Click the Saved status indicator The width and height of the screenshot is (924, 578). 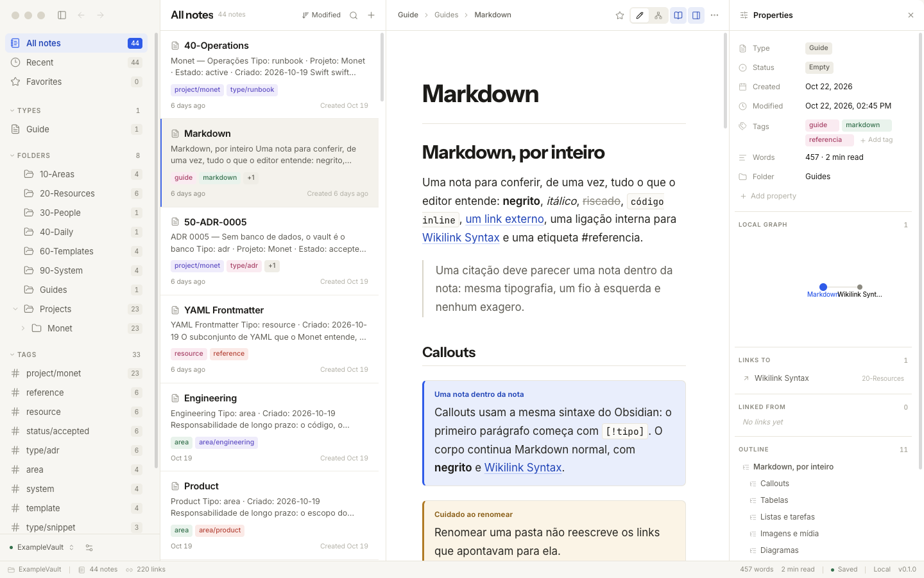844,570
